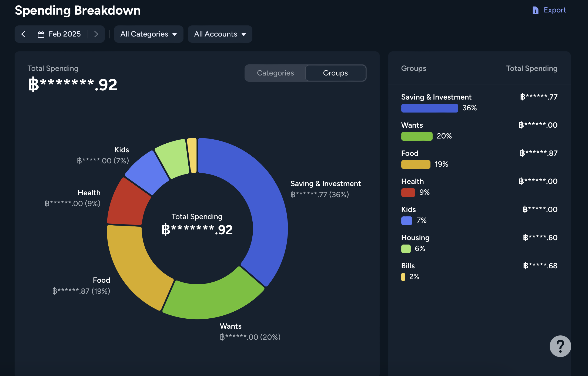Click the All Accounts dropdown arrow
Viewport: 588px width, 376px height.
(244, 35)
